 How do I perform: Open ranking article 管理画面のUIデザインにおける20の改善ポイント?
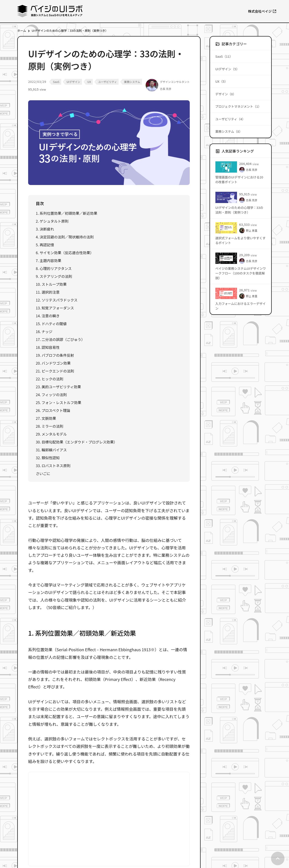click(239, 180)
